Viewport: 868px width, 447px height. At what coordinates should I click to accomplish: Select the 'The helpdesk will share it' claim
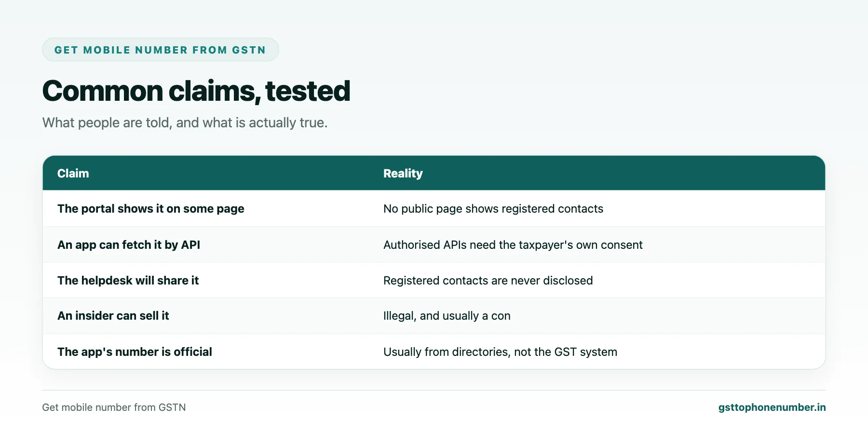[128, 280]
